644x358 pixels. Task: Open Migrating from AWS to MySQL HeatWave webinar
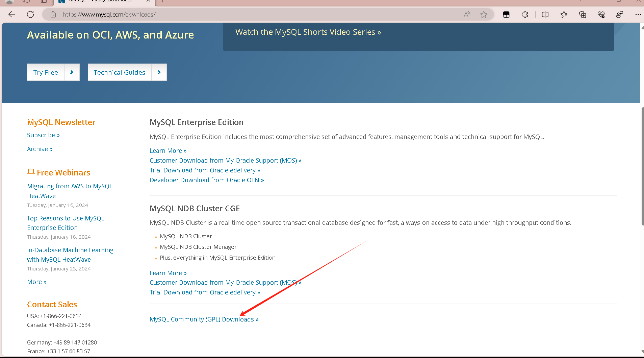tap(70, 191)
